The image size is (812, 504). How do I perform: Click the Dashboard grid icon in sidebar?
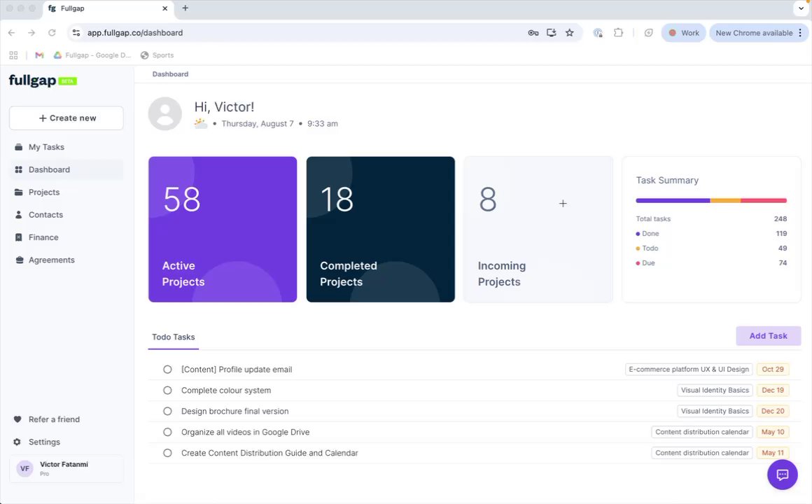(x=19, y=169)
